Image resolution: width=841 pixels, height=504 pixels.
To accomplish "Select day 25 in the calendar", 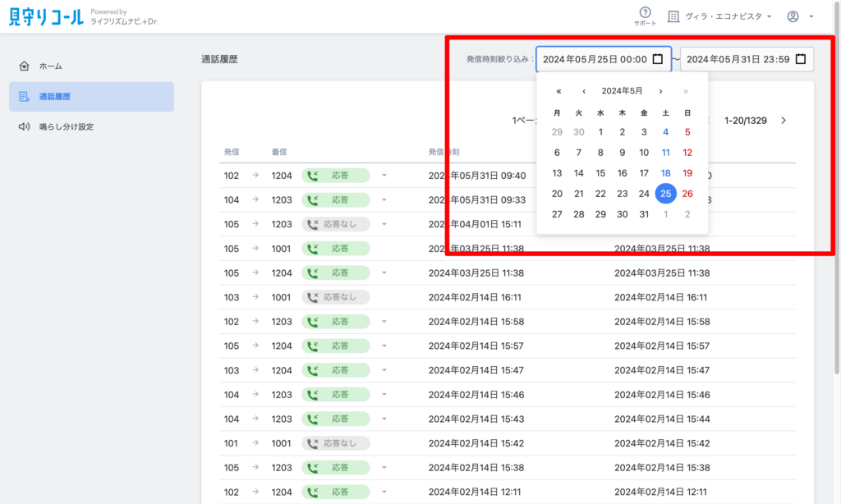I will pyautogui.click(x=665, y=194).
